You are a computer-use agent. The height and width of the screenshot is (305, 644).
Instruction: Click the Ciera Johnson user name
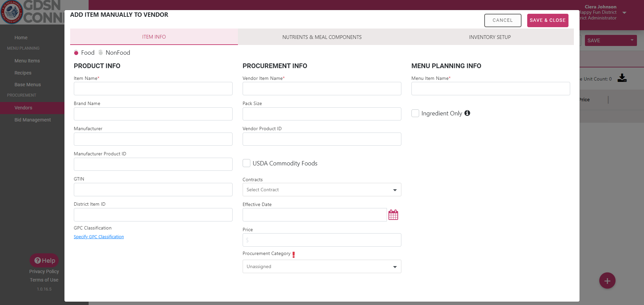click(x=600, y=7)
